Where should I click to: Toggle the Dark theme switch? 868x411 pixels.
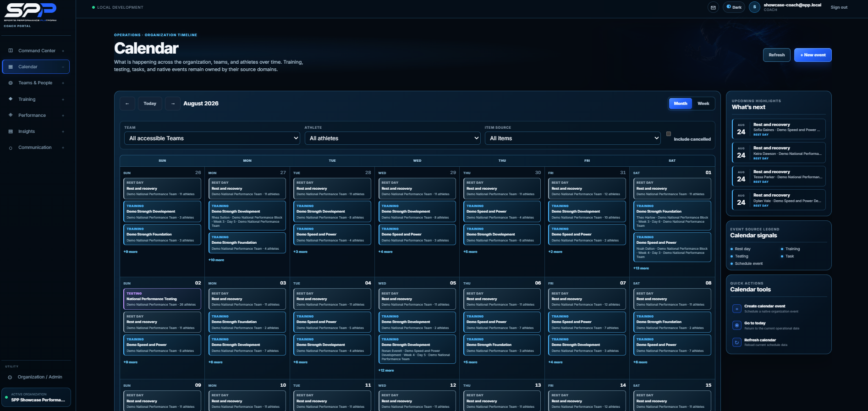[734, 7]
